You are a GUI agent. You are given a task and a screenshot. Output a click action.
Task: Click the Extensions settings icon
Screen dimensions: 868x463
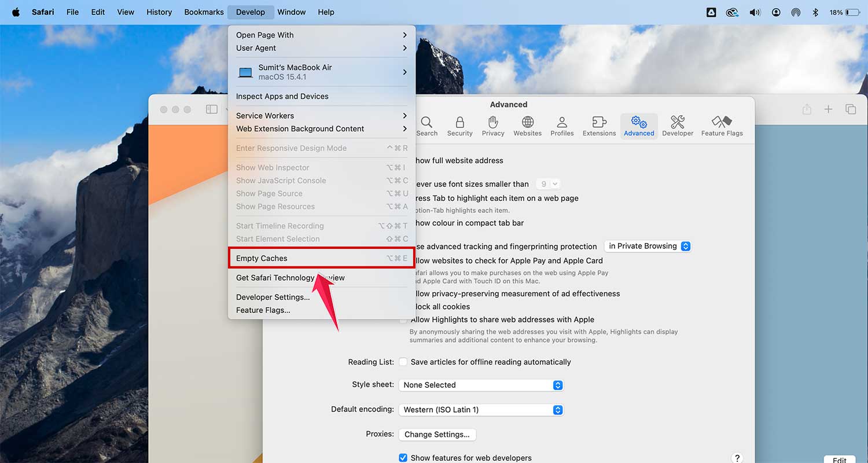(x=599, y=126)
